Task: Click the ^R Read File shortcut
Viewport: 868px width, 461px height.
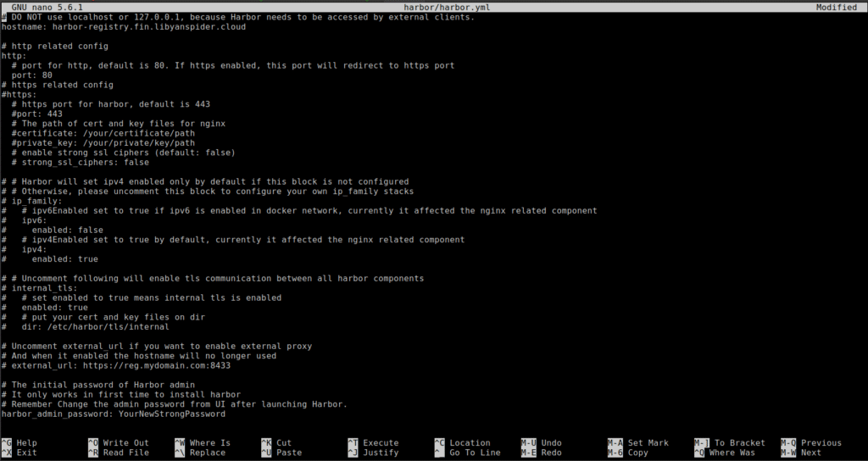Action: pos(118,453)
